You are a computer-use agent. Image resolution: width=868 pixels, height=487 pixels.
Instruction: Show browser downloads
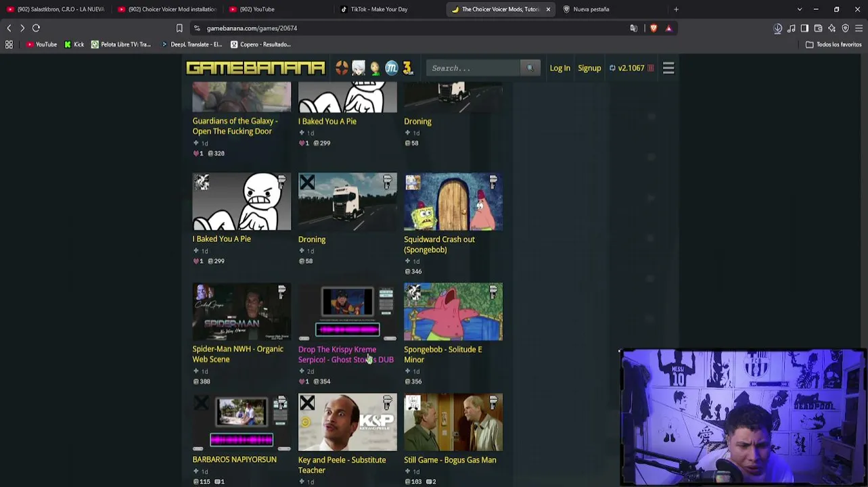777,28
